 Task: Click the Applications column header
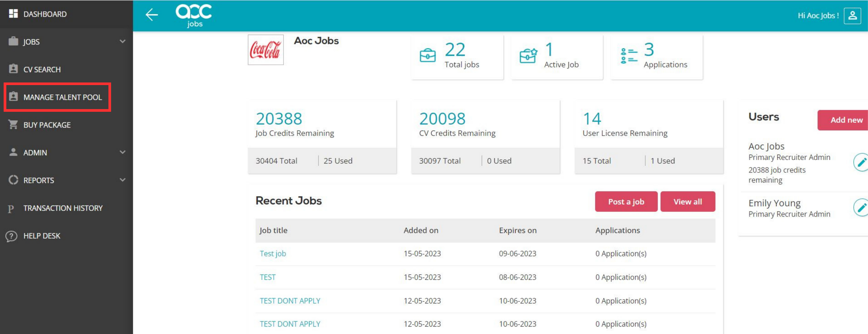(617, 230)
